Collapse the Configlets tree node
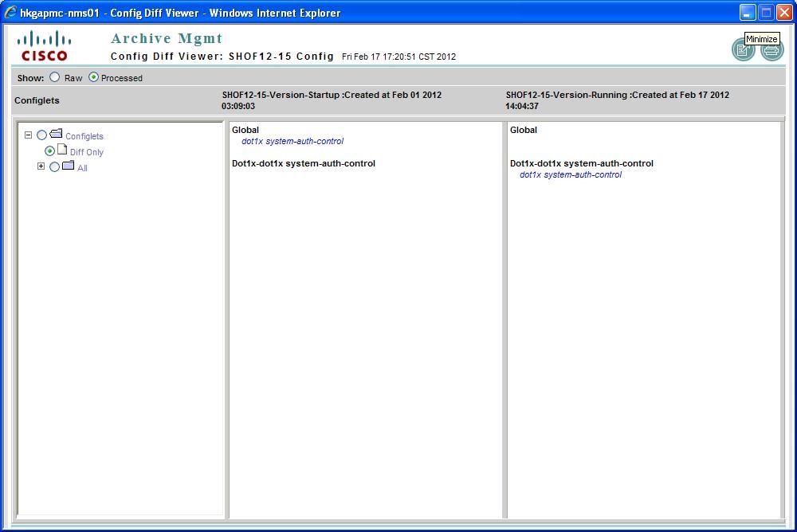Viewport: 797px width, 532px height. point(29,135)
